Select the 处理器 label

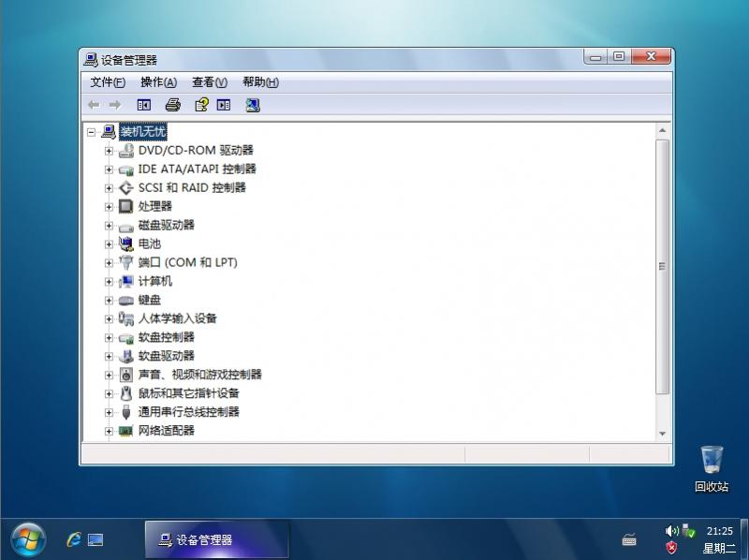[154, 206]
